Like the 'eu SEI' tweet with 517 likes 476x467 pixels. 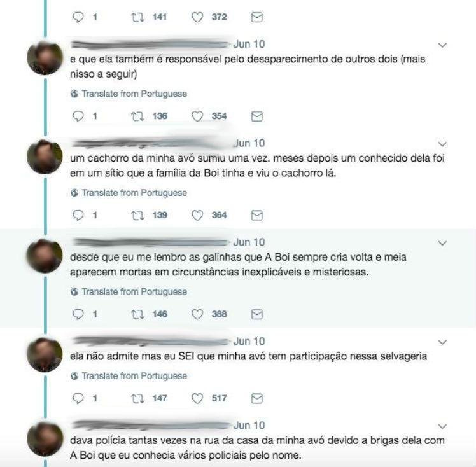coord(197,398)
